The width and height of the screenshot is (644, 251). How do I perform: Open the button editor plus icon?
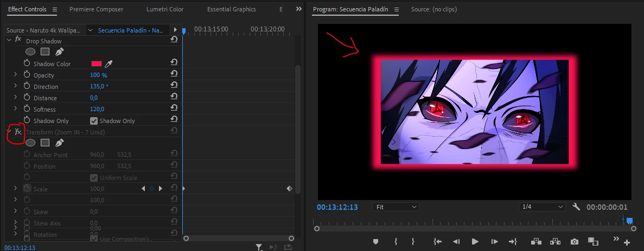pyautogui.click(x=627, y=242)
